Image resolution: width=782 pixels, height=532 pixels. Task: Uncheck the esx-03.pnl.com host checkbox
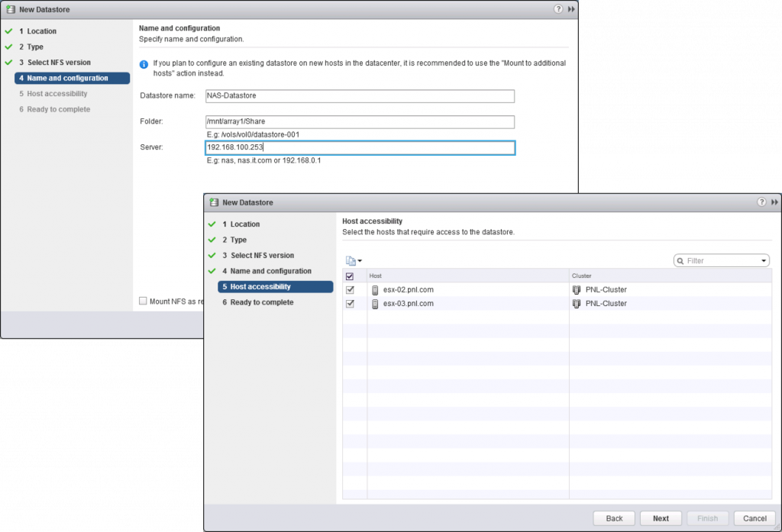(x=349, y=303)
